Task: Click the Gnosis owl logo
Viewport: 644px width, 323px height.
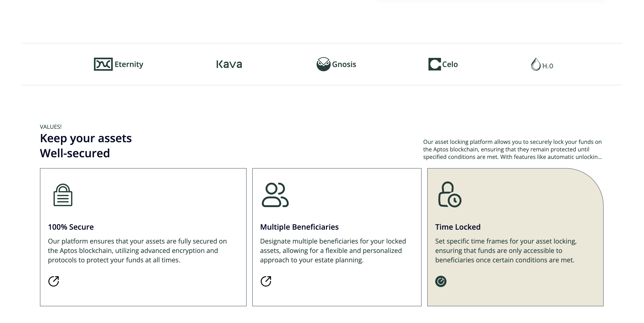Action: 323,64
